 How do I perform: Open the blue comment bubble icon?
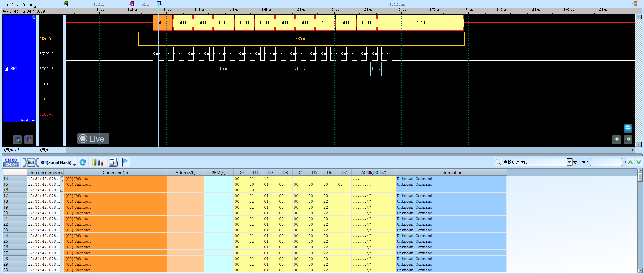(628, 128)
